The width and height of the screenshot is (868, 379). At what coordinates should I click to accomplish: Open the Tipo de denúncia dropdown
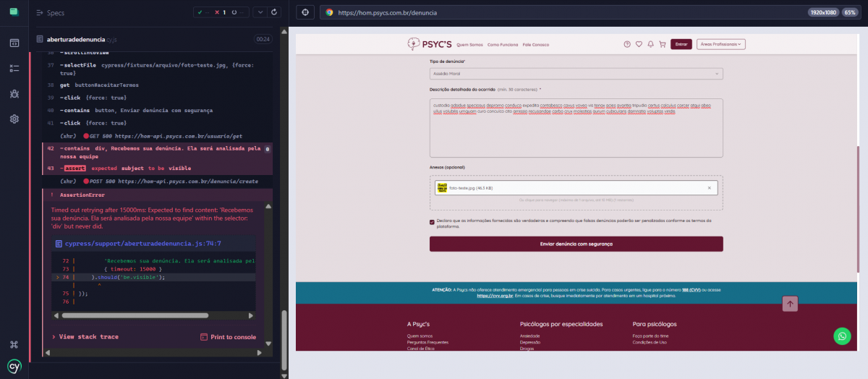coord(576,74)
